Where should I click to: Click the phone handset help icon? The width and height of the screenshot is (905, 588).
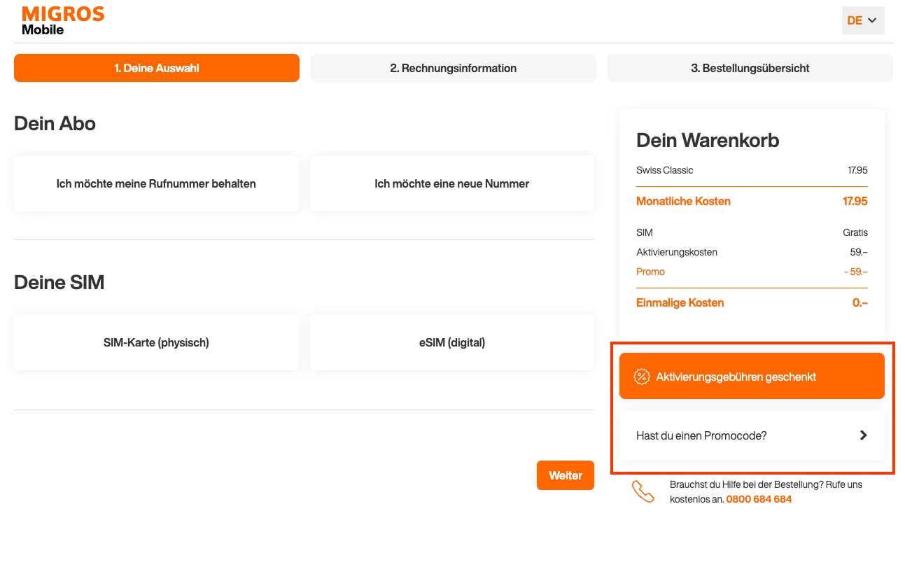643,491
